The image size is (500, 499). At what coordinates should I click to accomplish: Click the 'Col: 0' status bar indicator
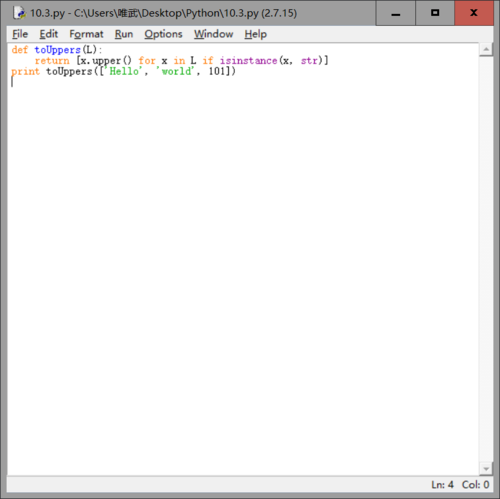[x=475, y=484]
